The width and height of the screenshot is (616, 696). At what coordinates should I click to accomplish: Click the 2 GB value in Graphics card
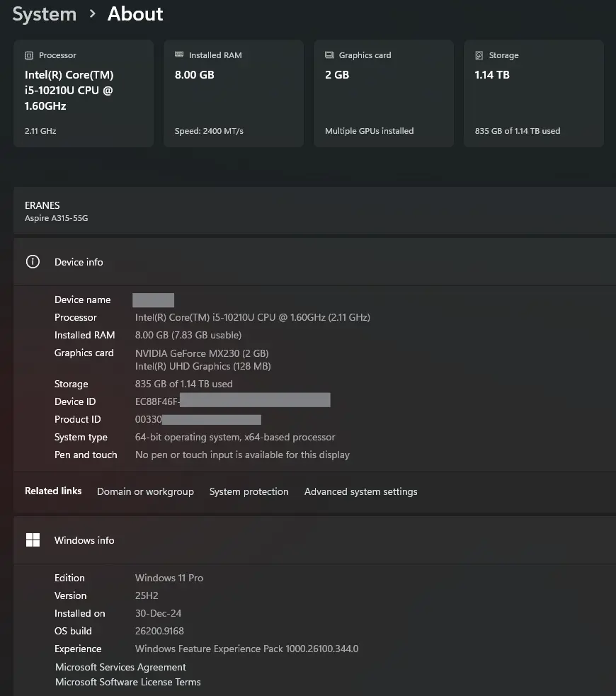(337, 74)
